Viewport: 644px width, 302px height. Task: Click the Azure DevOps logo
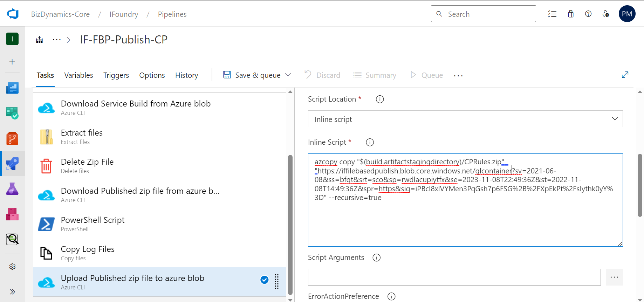click(x=13, y=14)
